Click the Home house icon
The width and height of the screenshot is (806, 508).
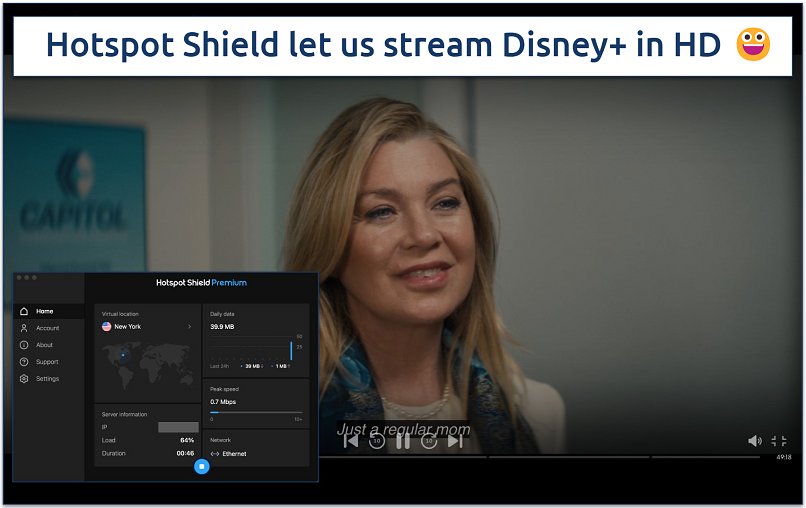point(24,311)
